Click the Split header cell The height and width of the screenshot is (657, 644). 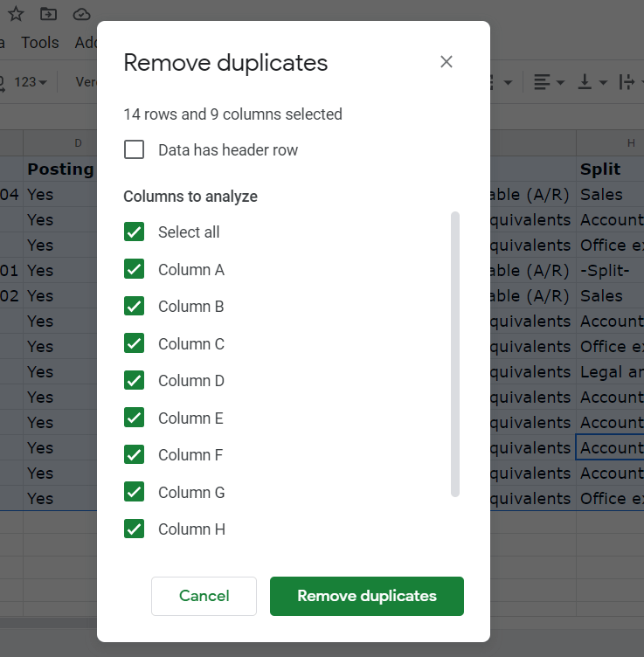[x=610, y=169]
